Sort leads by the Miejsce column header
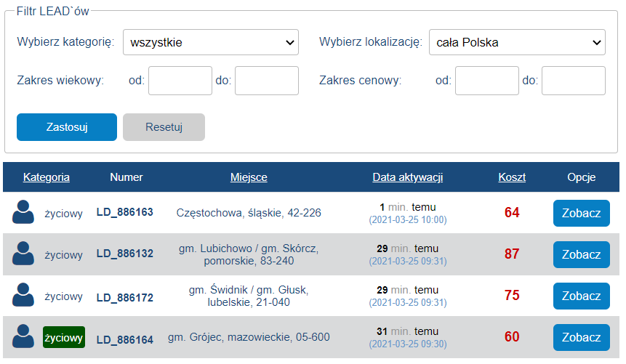The height and width of the screenshot is (364, 626). pyautogui.click(x=249, y=177)
